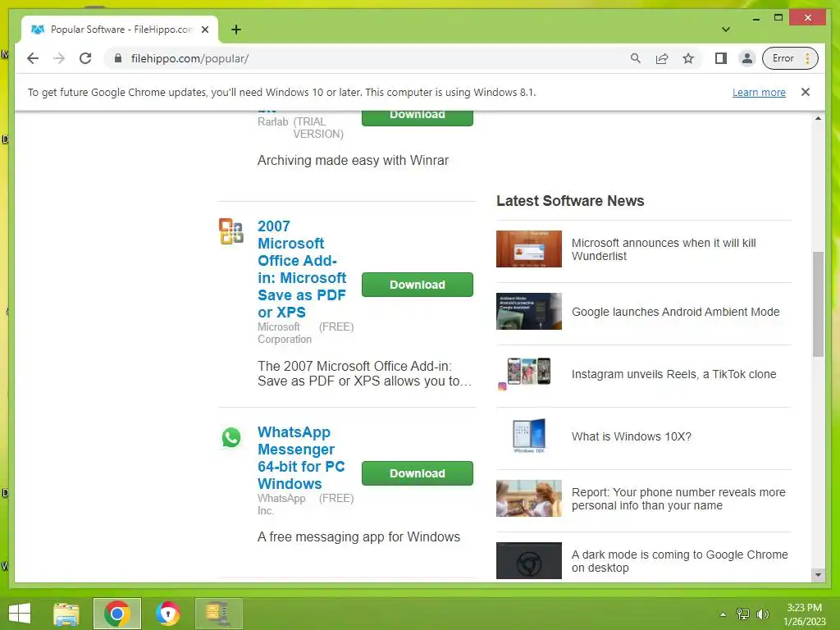This screenshot has height=630, width=840.
Task: Click the padlock site info icon
Action: [x=118, y=58]
